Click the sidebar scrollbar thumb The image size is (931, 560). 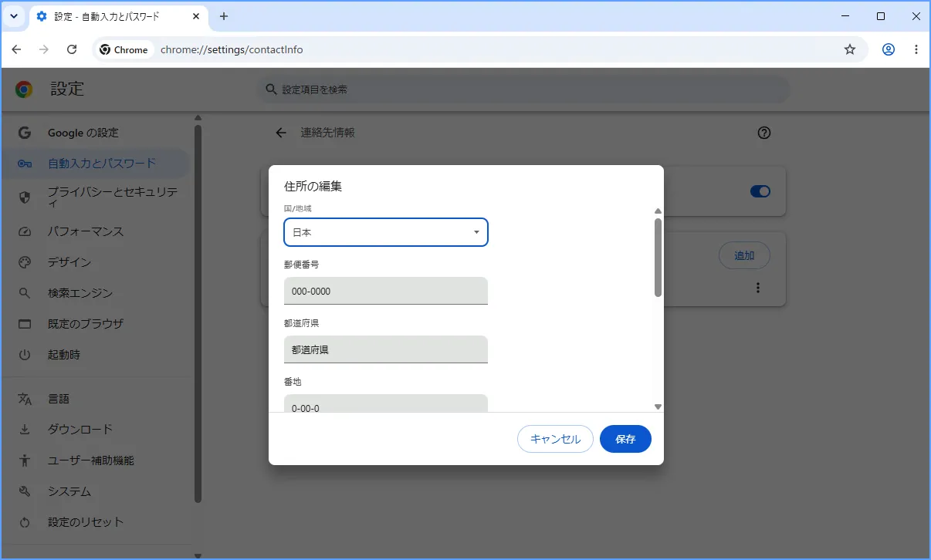198,313
